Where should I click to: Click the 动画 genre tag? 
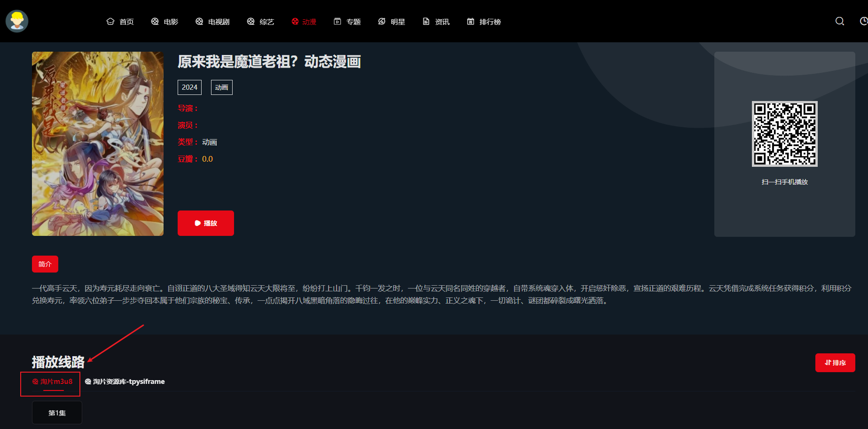(x=221, y=87)
